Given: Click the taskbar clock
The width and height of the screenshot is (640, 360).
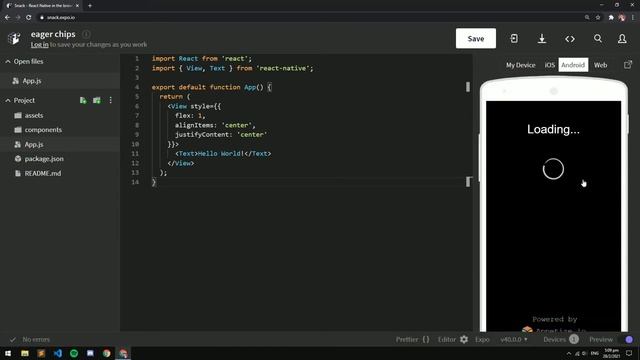Looking at the screenshot, I should (611, 353).
